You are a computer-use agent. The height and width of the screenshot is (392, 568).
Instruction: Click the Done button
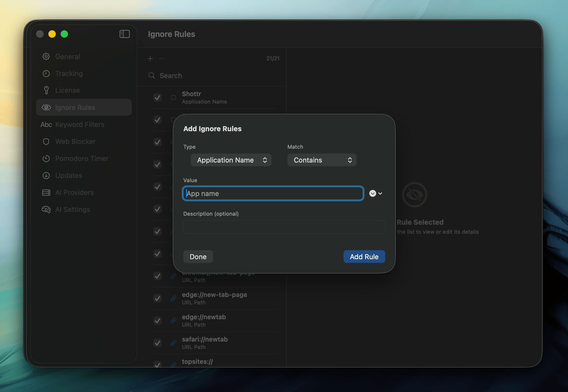198,257
